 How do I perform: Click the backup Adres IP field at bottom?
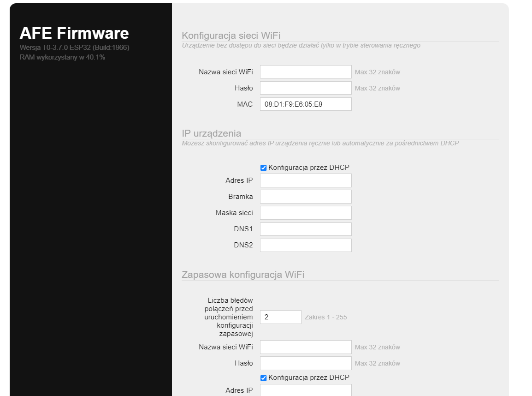coord(306,390)
